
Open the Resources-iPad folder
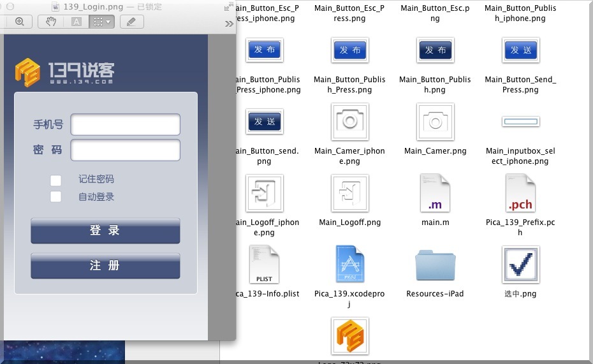pyautogui.click(x=435, y=265)
